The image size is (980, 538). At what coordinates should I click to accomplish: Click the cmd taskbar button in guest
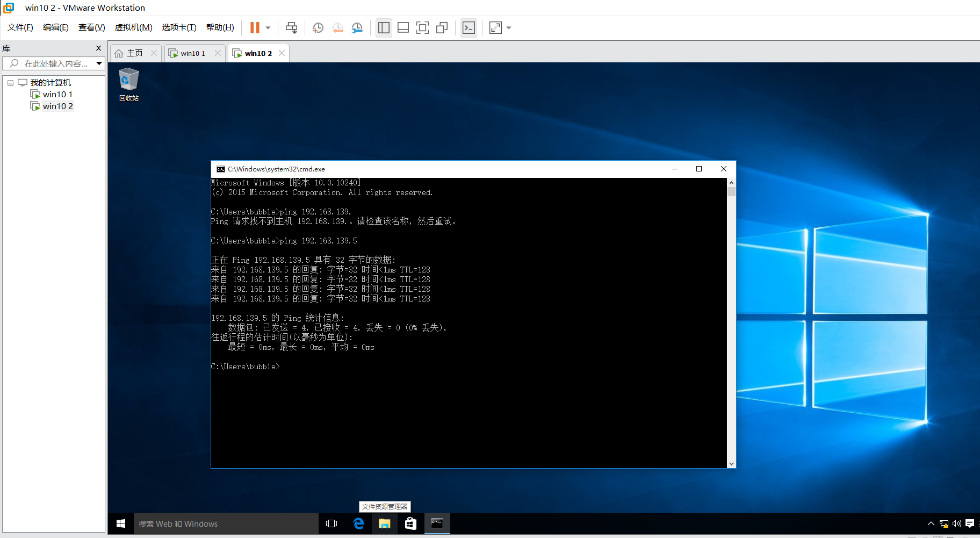coord(437,523)
